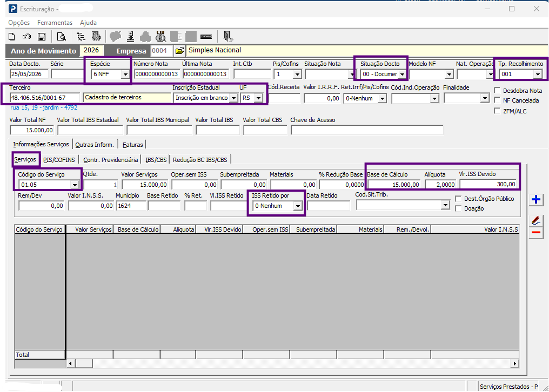The height and width of the screenshot is (392, 549).
Task: Expand the Espécie dropdown showing 6 NFF
Action: click(125, 74)
